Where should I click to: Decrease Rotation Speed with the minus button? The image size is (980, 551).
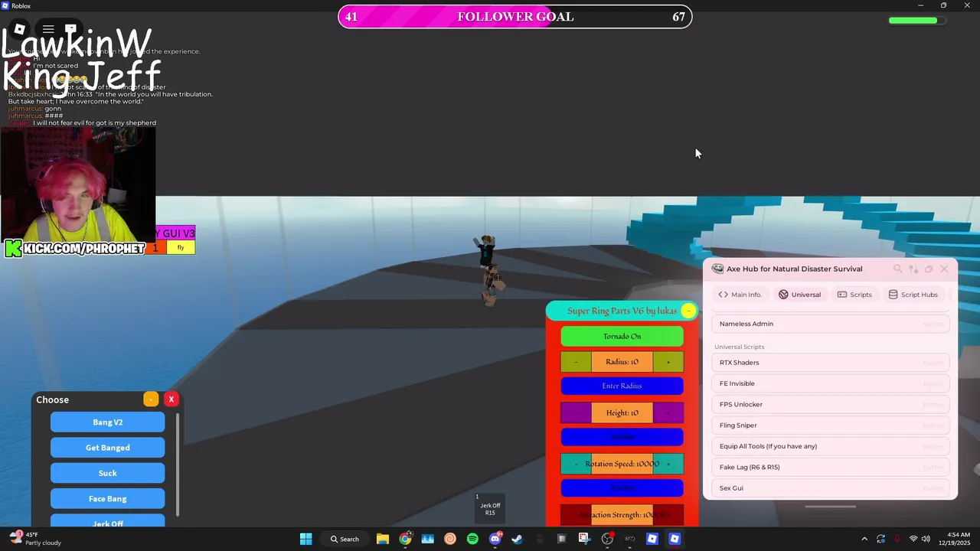576,464
